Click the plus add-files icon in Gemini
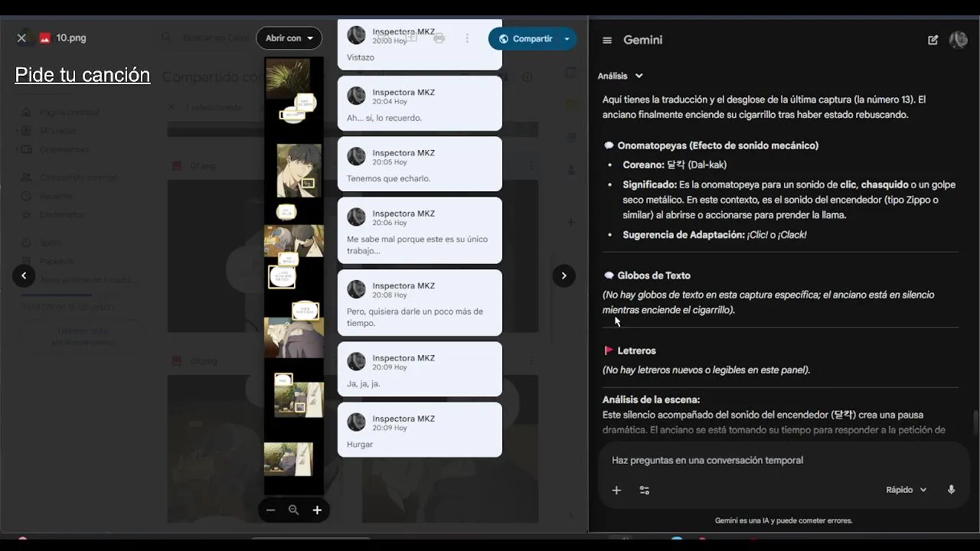Screen dimensions: 980x551 tap(616, 490)
